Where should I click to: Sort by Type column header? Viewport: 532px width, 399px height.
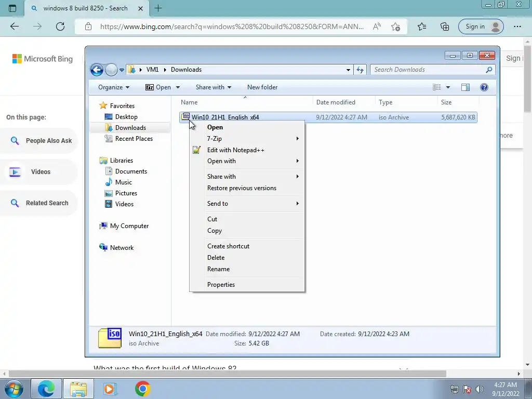[406, 102]
